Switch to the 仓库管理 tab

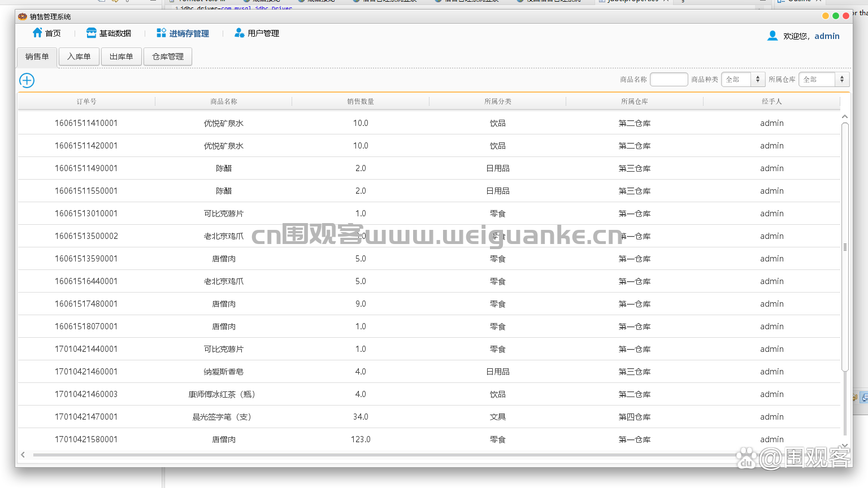pos(168,56)
